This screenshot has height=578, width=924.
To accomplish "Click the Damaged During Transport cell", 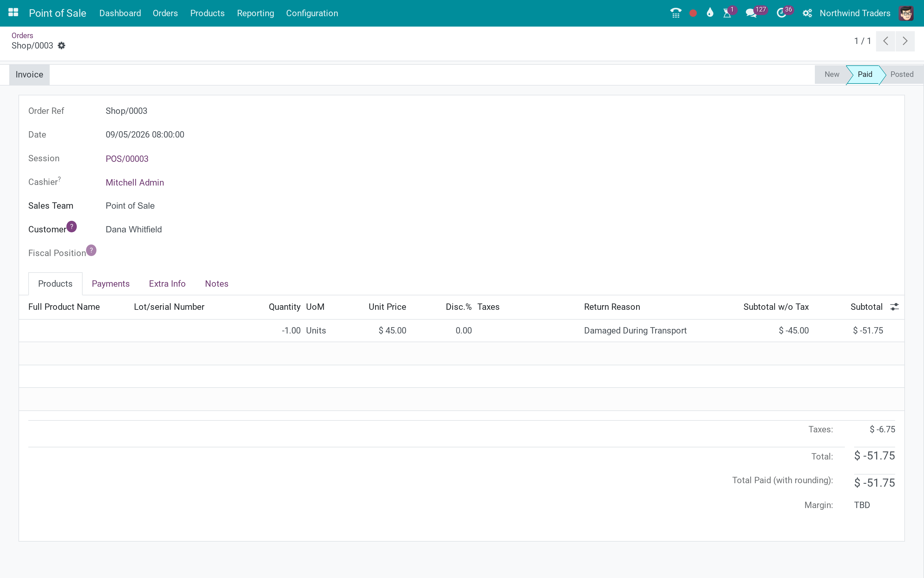I will [x=635, y=330].
